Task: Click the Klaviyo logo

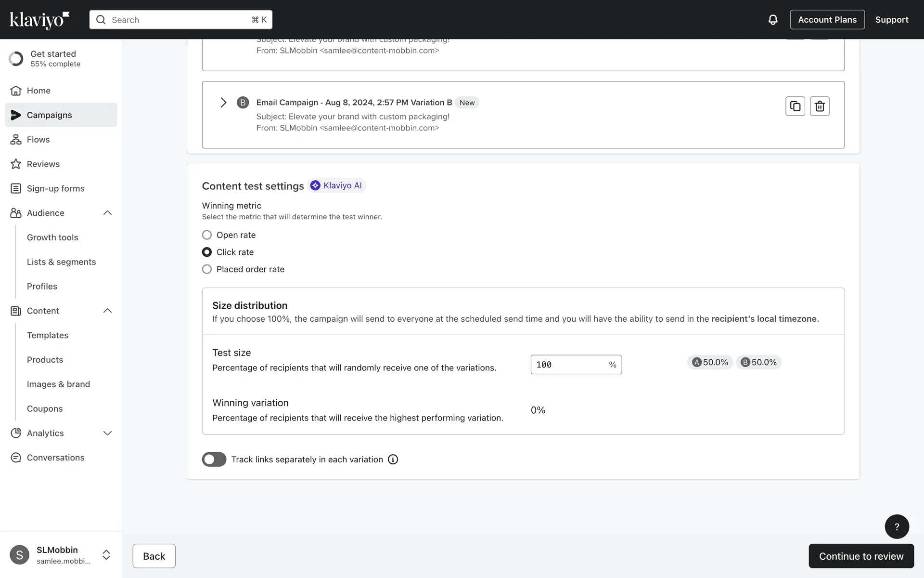Action: click(39, 20)
